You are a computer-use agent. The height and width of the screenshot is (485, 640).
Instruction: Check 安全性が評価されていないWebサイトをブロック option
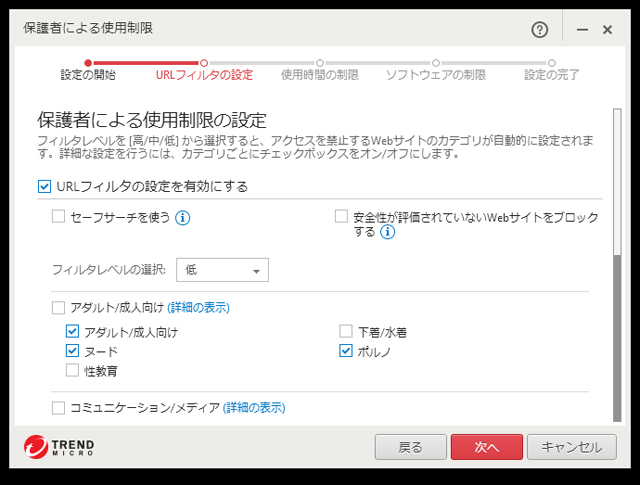tap(341, 217)
